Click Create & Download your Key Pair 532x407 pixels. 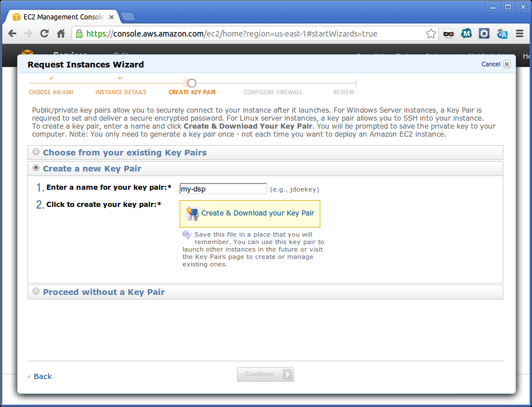click(x=250, y=214)
